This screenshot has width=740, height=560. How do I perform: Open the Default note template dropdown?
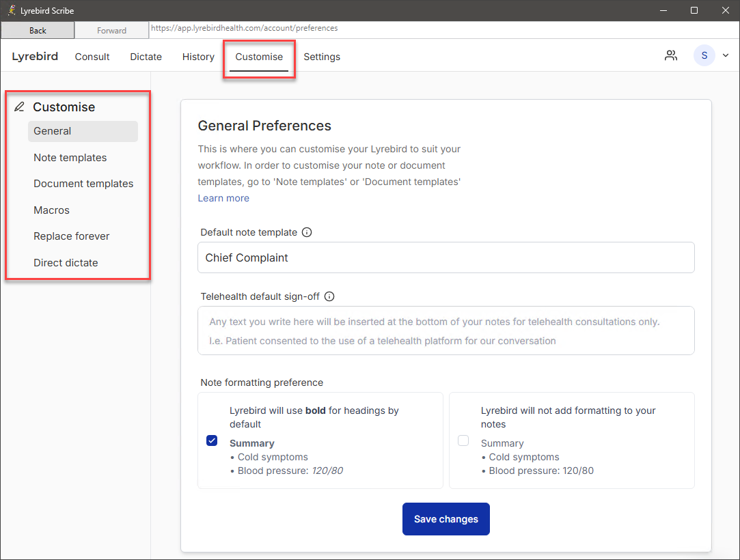[446, 257]
